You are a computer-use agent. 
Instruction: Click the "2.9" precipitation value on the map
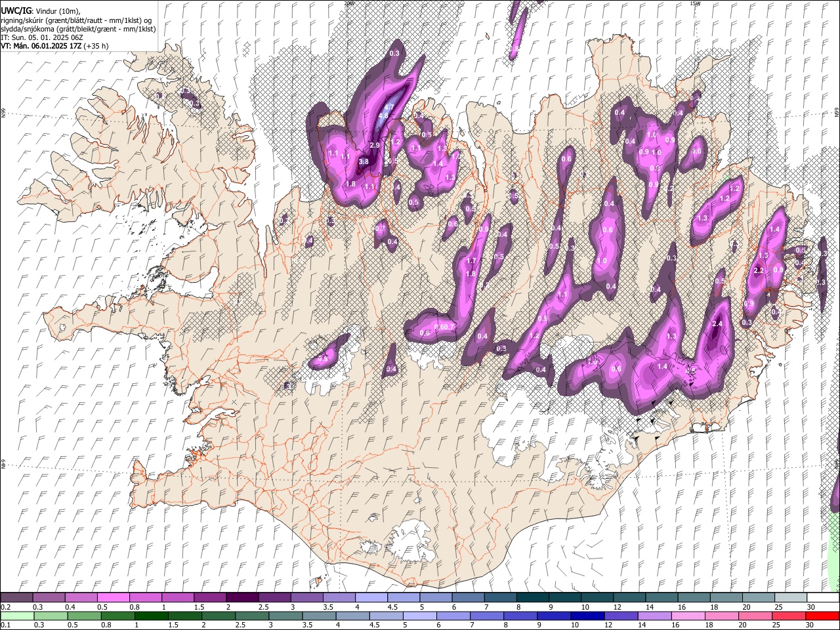pos(375,145)
